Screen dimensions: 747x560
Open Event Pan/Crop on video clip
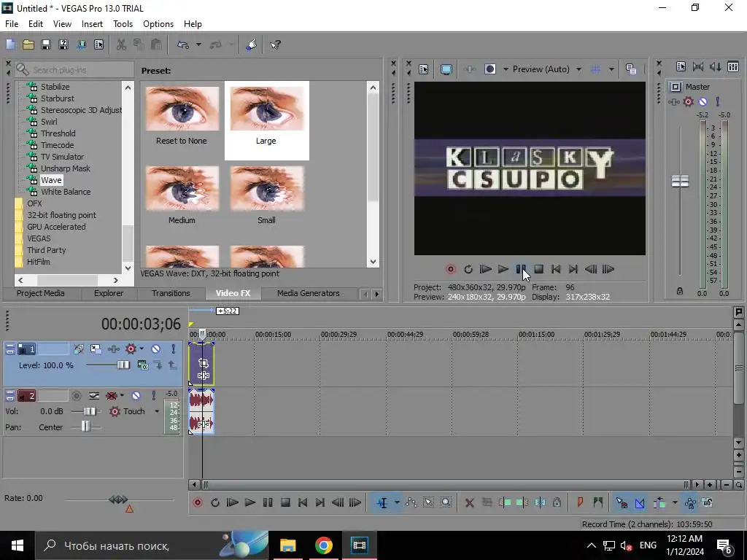click(x=204, y=363)
